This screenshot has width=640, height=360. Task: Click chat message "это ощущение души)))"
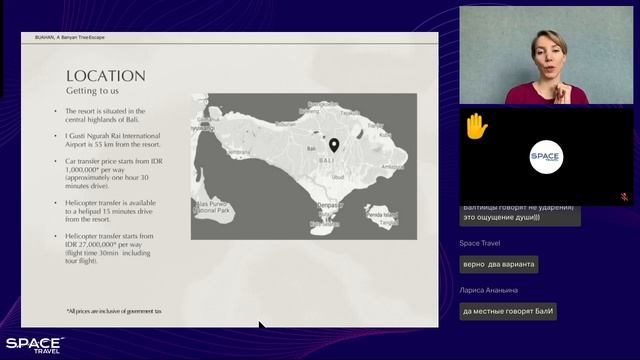coord(502,218)
